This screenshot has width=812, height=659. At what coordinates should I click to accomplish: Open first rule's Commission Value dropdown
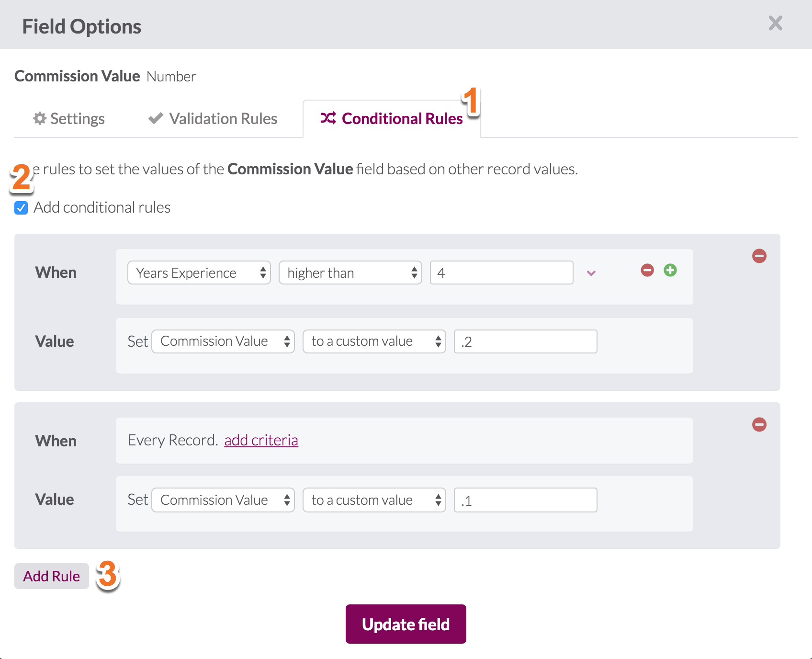coord(223,341)
